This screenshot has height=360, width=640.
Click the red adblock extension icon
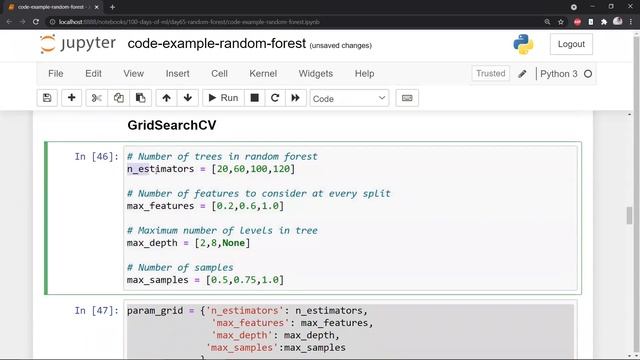pos(577,22)
